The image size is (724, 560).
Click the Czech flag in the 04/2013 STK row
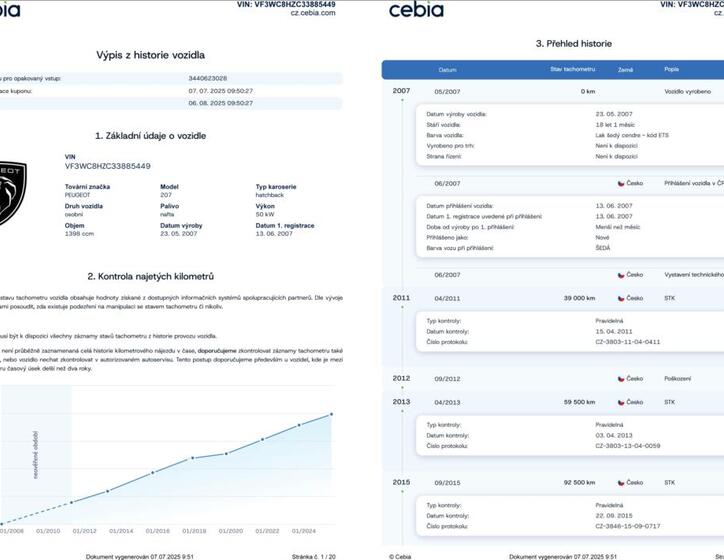click(621, 402)
